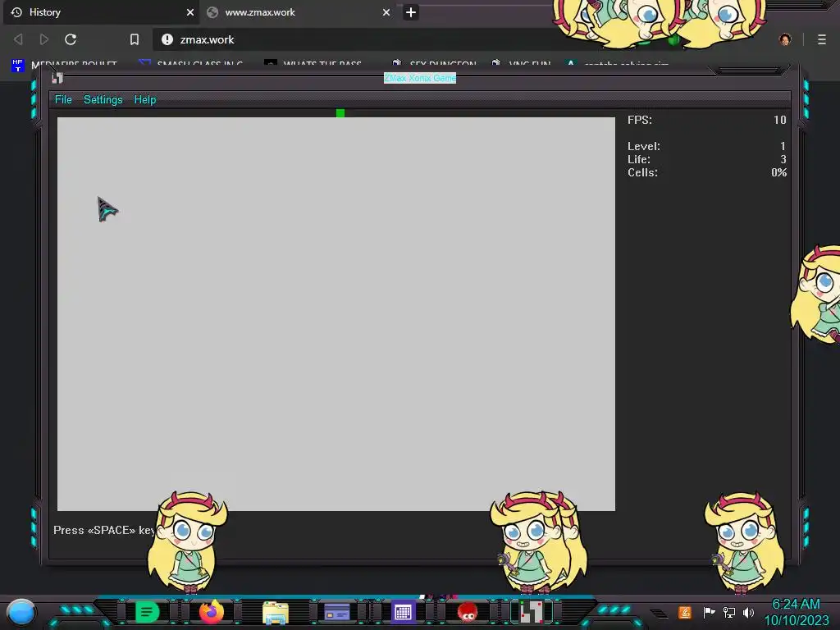View site security info icon

click(x=167, y=39)
